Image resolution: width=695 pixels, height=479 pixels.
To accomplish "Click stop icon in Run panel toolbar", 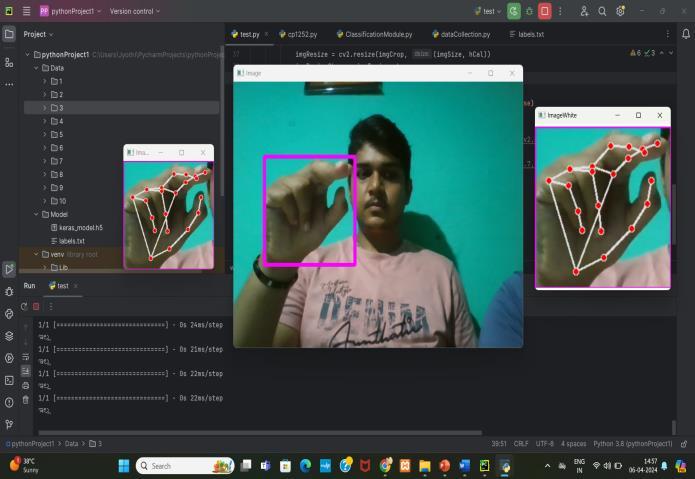I will [36, 306].
